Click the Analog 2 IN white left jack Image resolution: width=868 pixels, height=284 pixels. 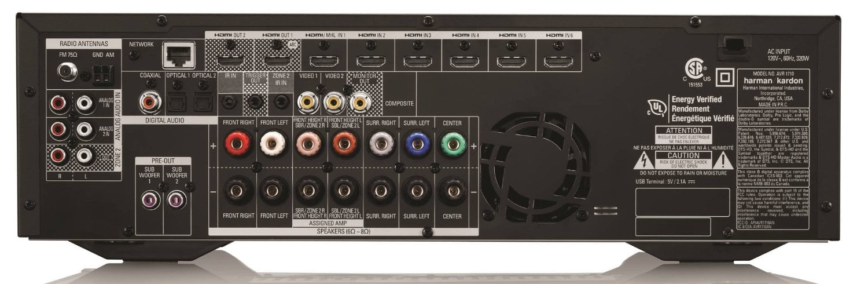tap(85, 129)
